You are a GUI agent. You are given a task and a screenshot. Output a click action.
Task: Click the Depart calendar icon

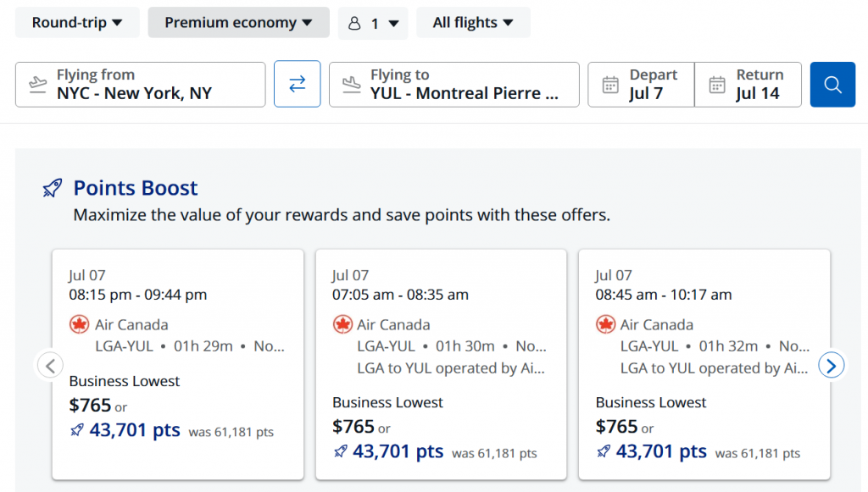click(610, 85)
